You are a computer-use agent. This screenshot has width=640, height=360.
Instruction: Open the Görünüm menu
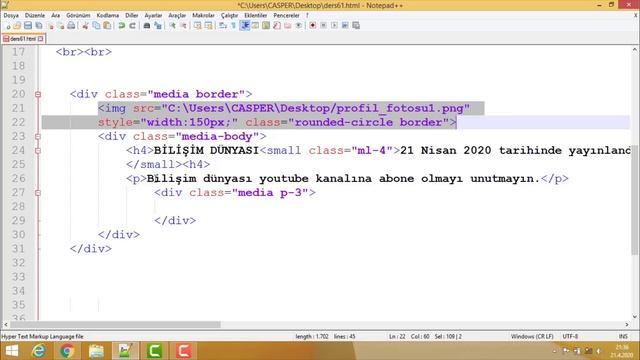pyautogui.click(x=78, y=16)
